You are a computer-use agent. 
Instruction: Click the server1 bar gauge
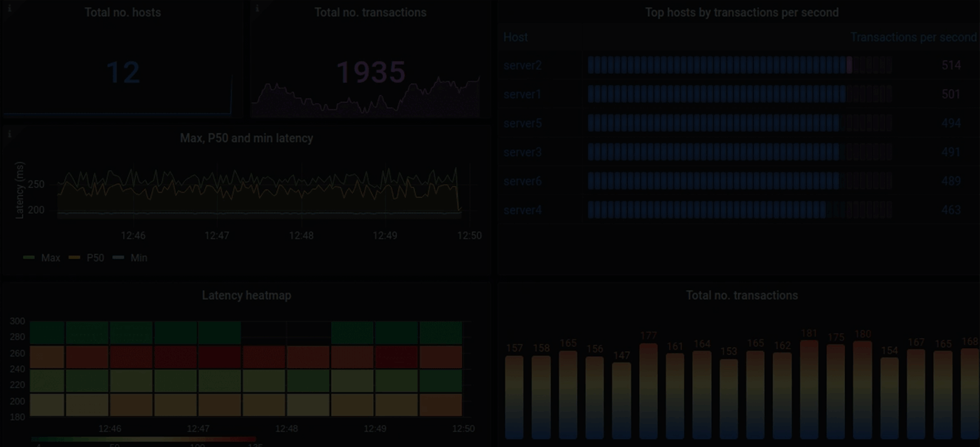(x=739, y=94)
